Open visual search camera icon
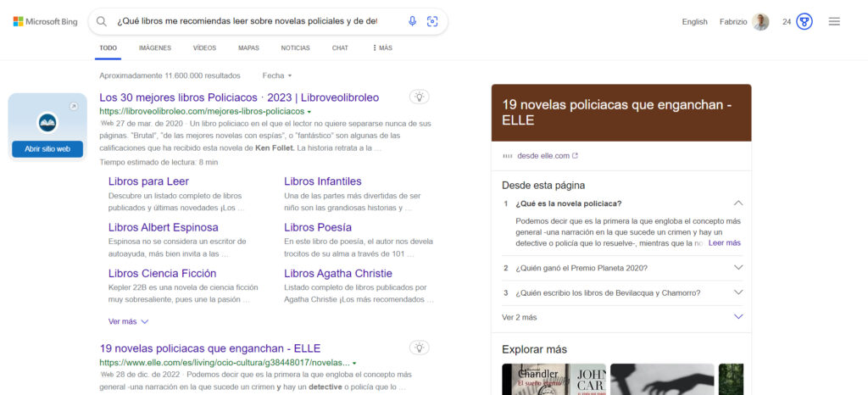The height and width of the screenshot is (395, 868). click(432, 21)
